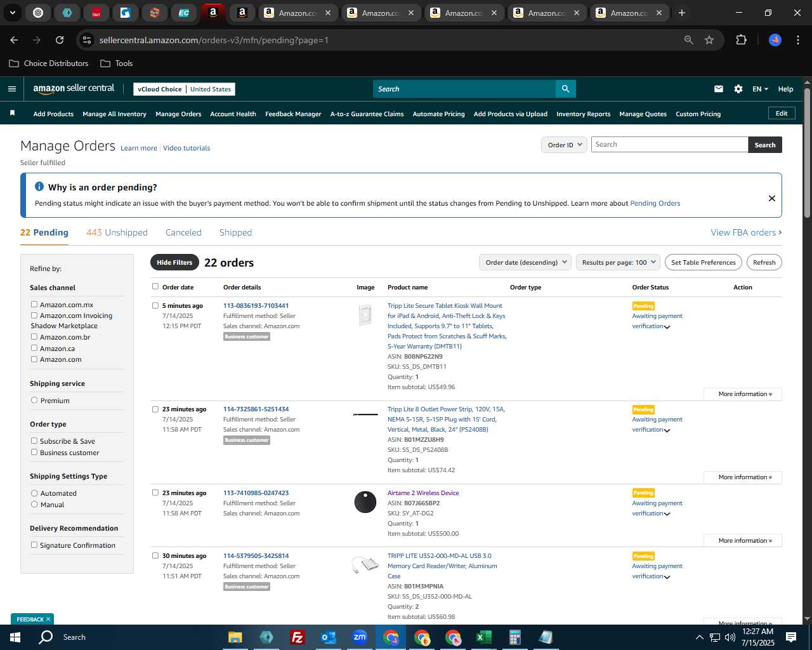This screenshot has height=650, width=812.
Task: Go back using browser back arrow
Action: (14, 40)
